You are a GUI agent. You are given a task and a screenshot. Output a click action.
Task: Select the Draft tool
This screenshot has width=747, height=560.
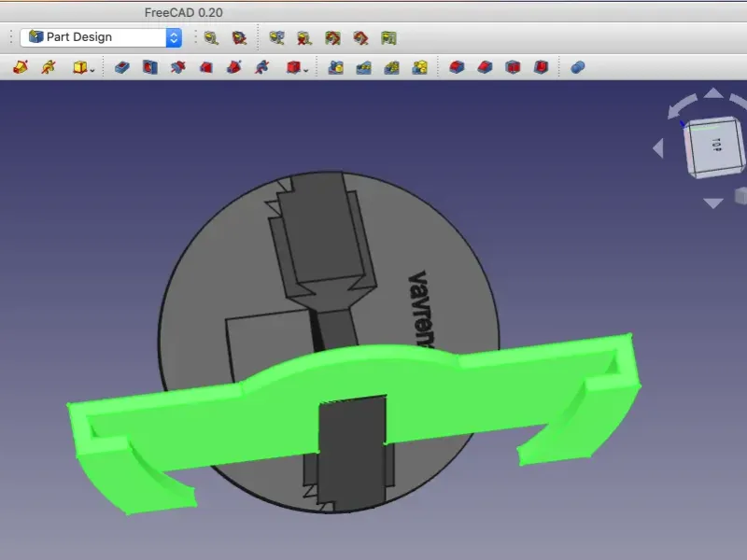point(513,67)
